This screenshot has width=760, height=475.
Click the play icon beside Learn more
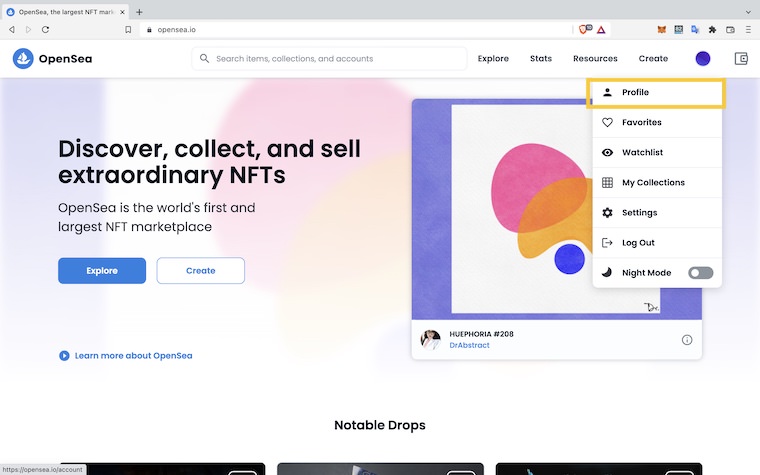[x=64, y=355]
